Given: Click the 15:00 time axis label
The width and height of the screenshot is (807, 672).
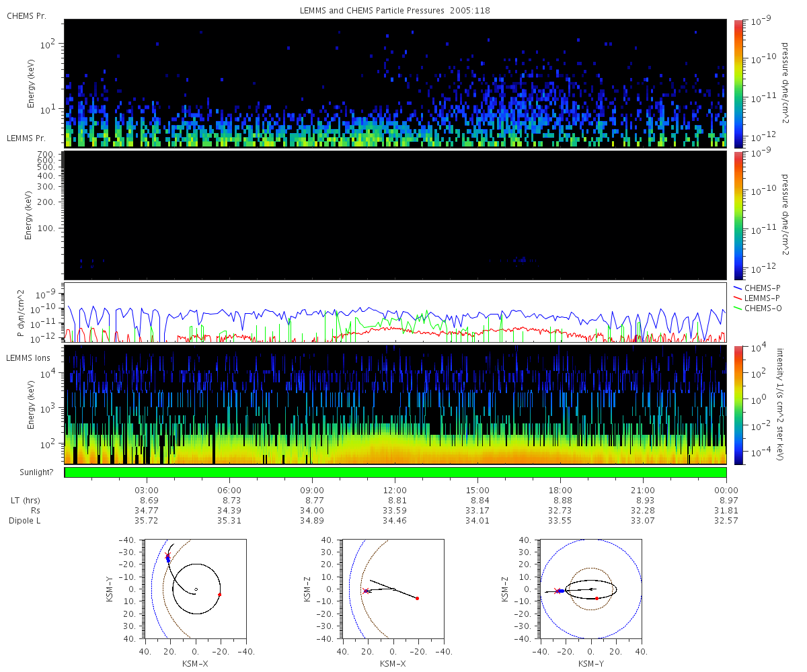Looking at the screenshot, I should click(478, 491).
